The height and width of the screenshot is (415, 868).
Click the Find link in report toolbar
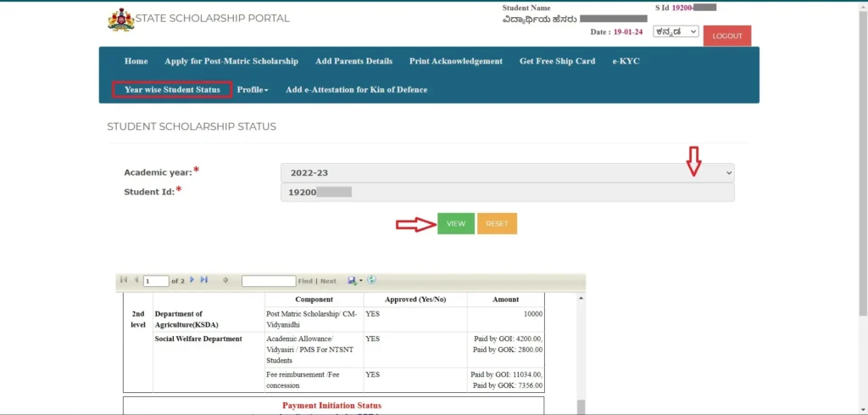[305, 282]
